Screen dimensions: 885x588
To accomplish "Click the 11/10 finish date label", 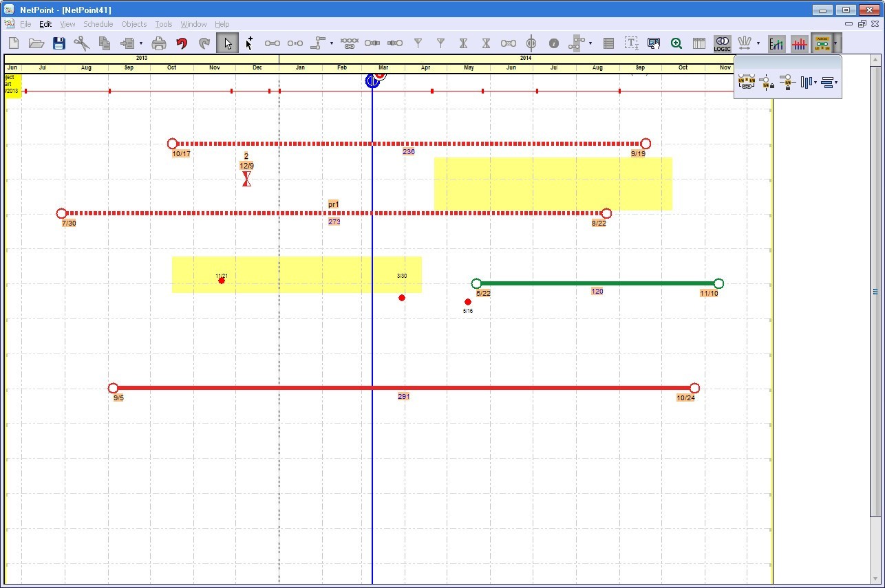I will 709,294.
